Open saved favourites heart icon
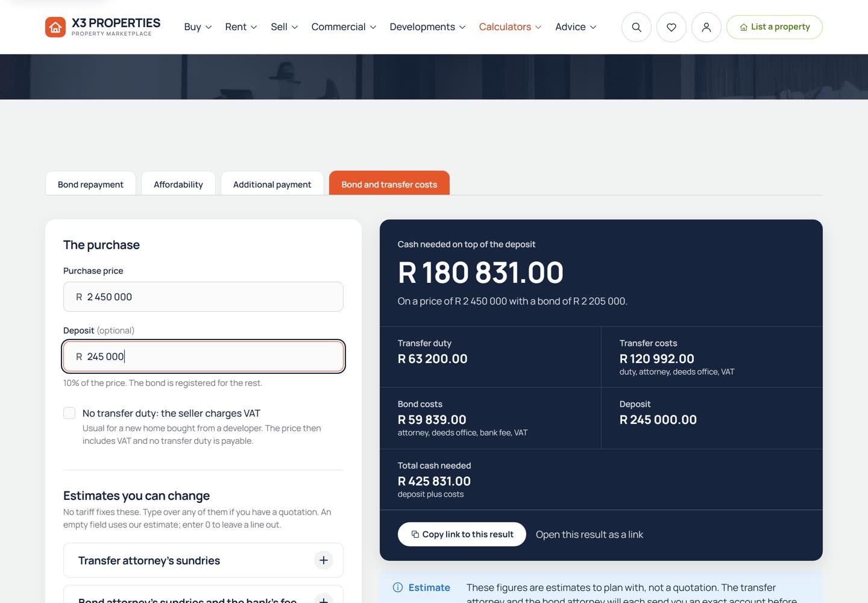 (x=671, y=27)
